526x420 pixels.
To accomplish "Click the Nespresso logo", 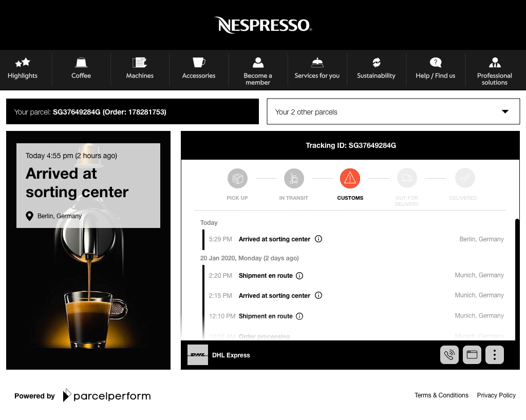I will [x=263, y=25].
